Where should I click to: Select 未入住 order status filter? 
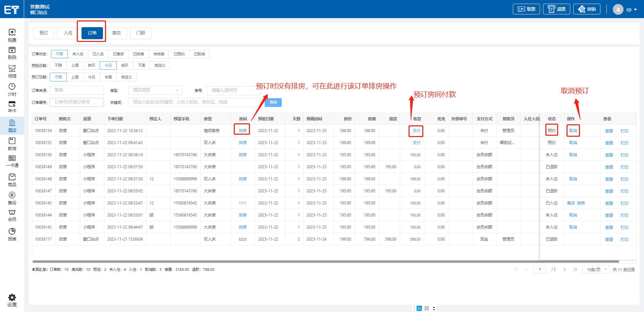coord(78,54)
